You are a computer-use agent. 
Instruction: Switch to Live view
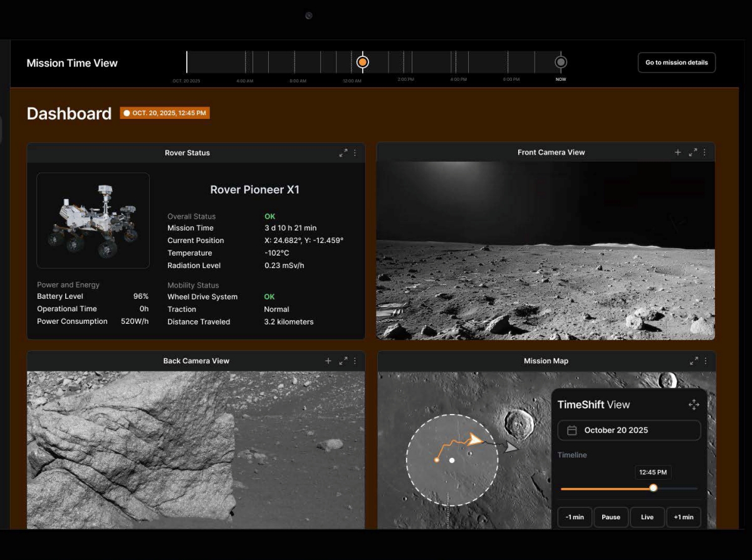click(x=647, y=517)
